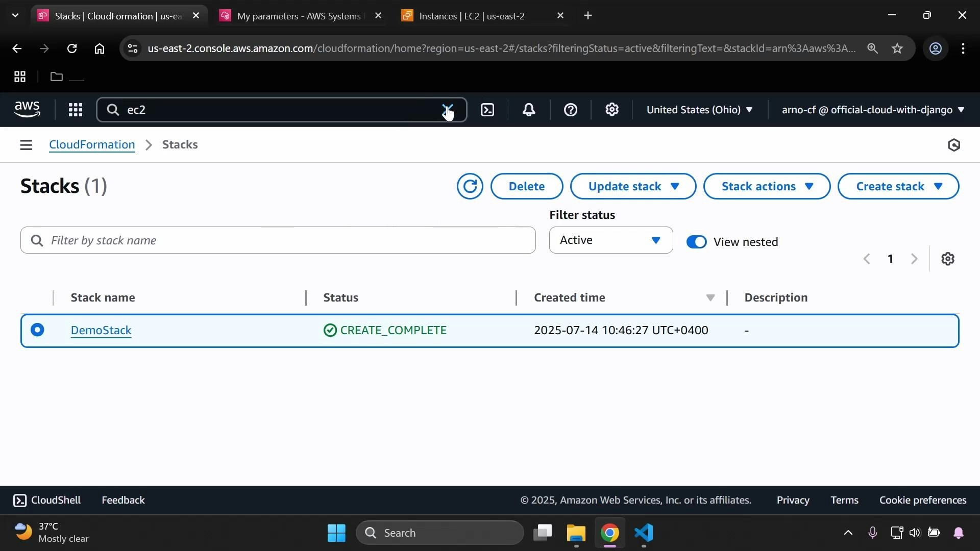Open the DemoStack details link

[101, 330]
